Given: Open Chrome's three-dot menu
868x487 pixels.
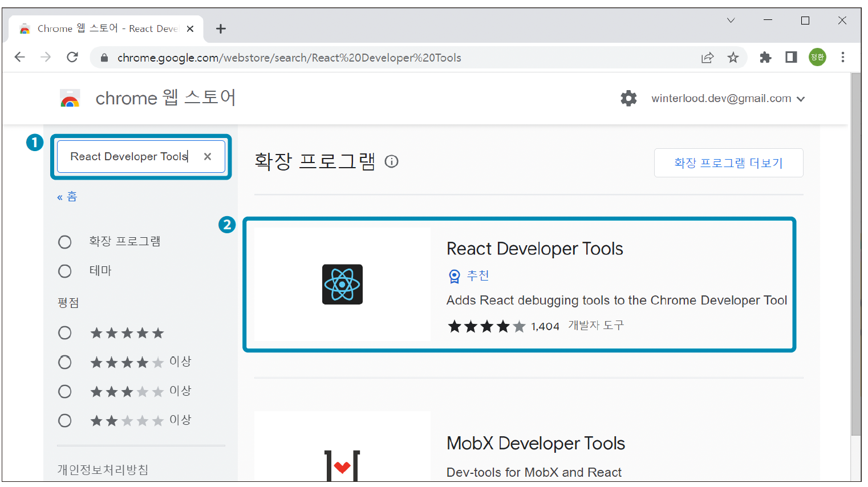Looking at the screenshot, I should (843, 57).
